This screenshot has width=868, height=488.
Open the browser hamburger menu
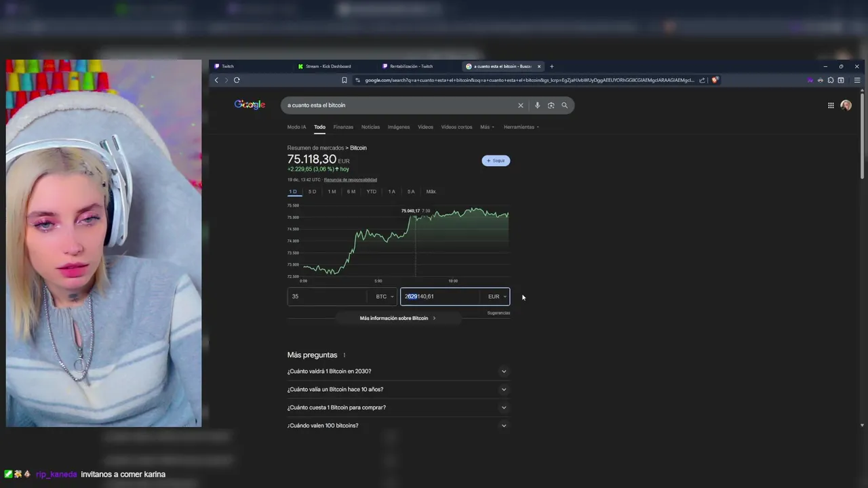[x=857, y=80]
